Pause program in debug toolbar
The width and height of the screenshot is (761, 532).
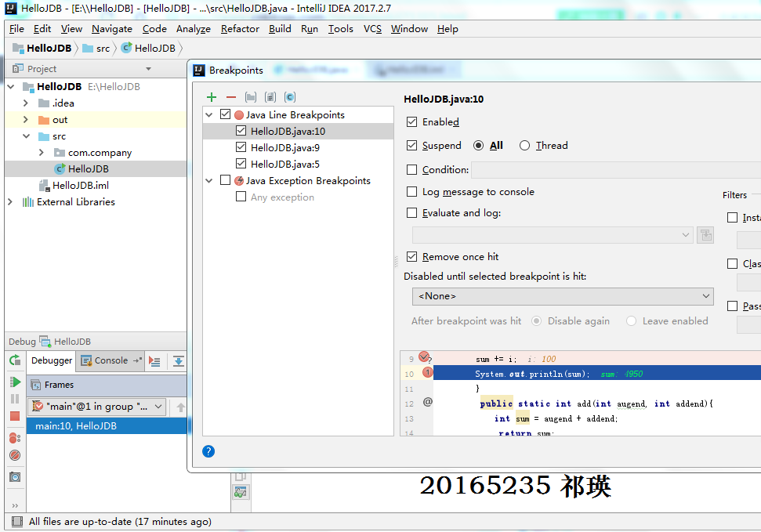click(15, 399)
